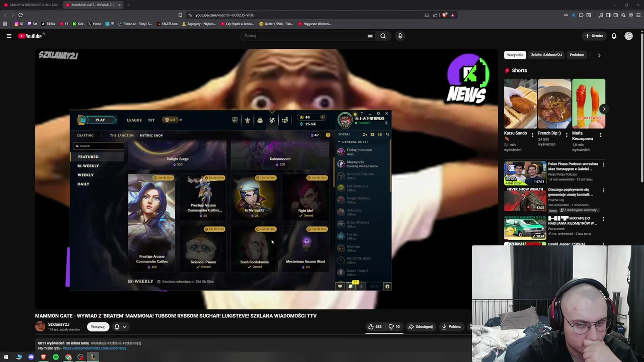Click the Utwórz create button
The image size is (644, 362).
pyautogui.click(x=594, y=36)
